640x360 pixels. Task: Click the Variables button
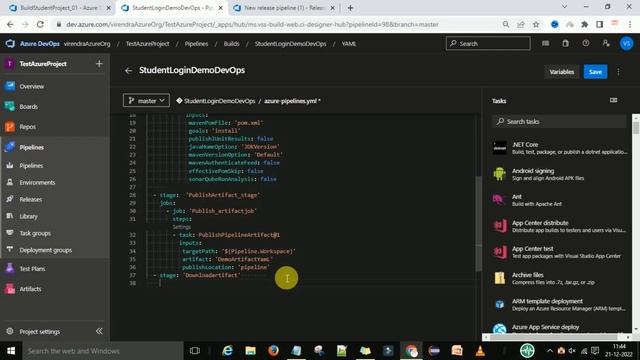561,72
